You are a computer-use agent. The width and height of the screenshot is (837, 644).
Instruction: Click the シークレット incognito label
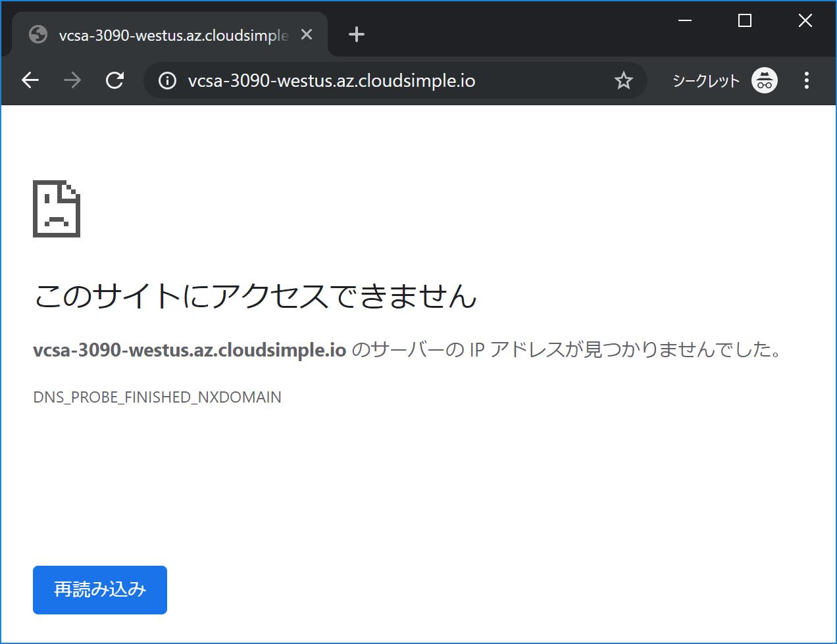(706, 81)
